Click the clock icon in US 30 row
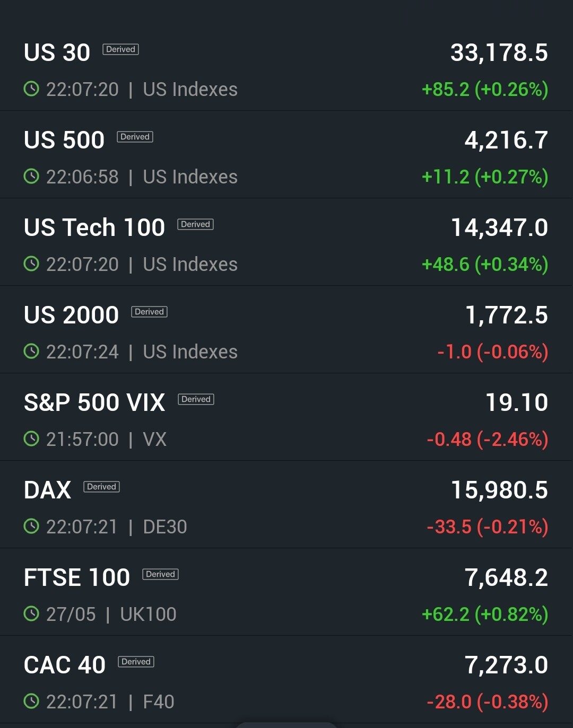Viewport: 573px width, 728px height. point(32,89)
